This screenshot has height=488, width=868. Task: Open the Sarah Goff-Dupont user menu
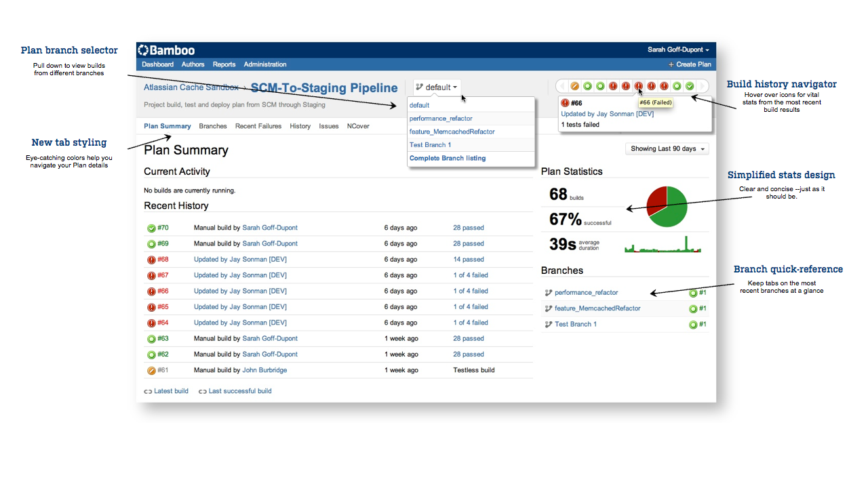click(x=678, y=50)
